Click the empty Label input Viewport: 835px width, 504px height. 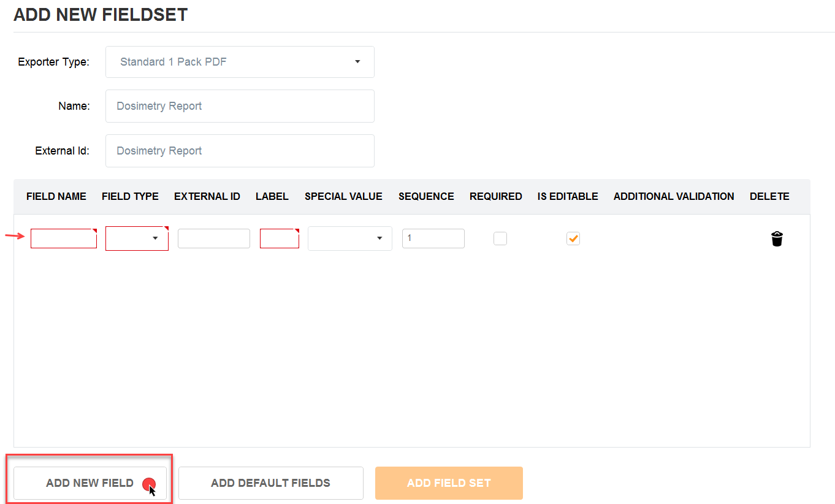coord(280,239)
